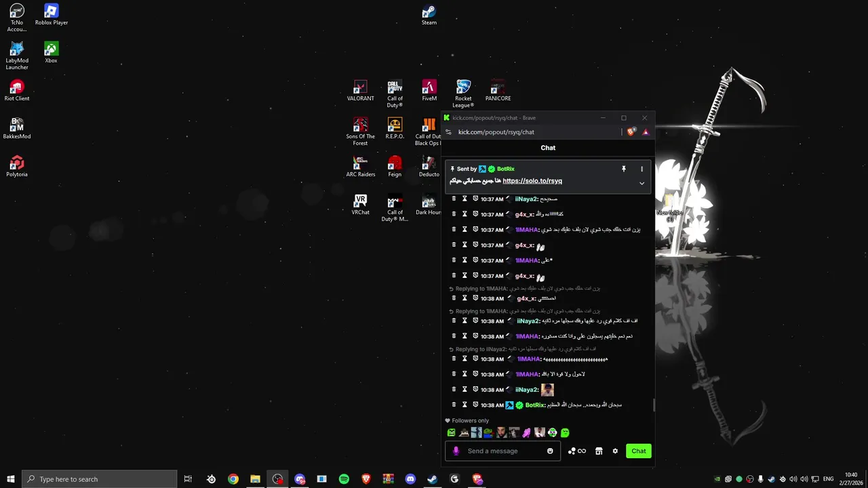The image size is (868, 488).
Task: Select FiveM desktop icon
Action: point(429,91)
